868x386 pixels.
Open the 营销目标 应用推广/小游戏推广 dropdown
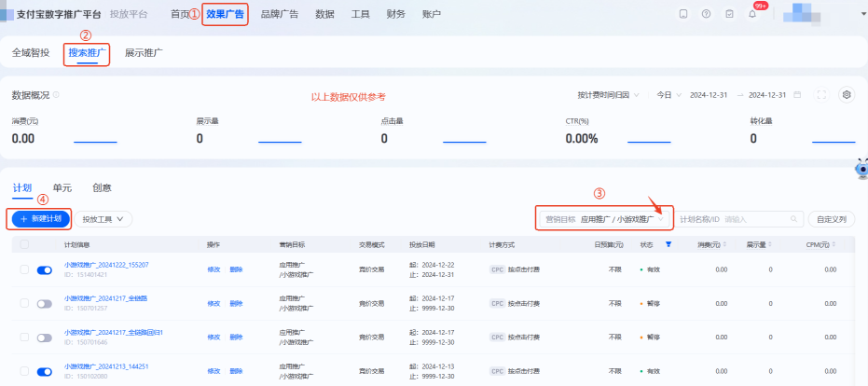click(604, 219)
